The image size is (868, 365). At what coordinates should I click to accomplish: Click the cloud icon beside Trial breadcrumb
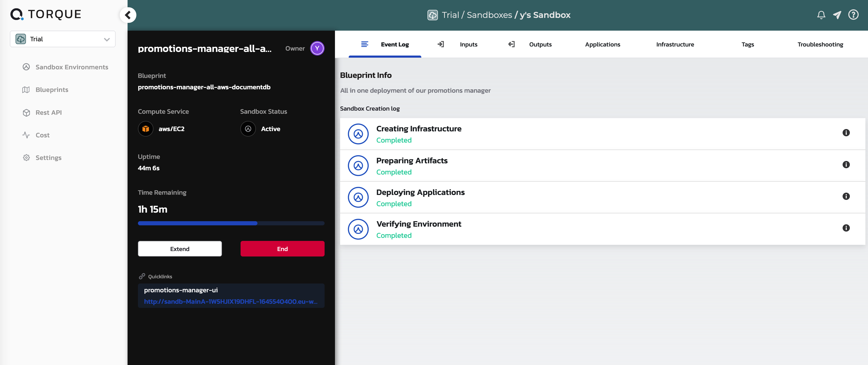pos(432,15)
